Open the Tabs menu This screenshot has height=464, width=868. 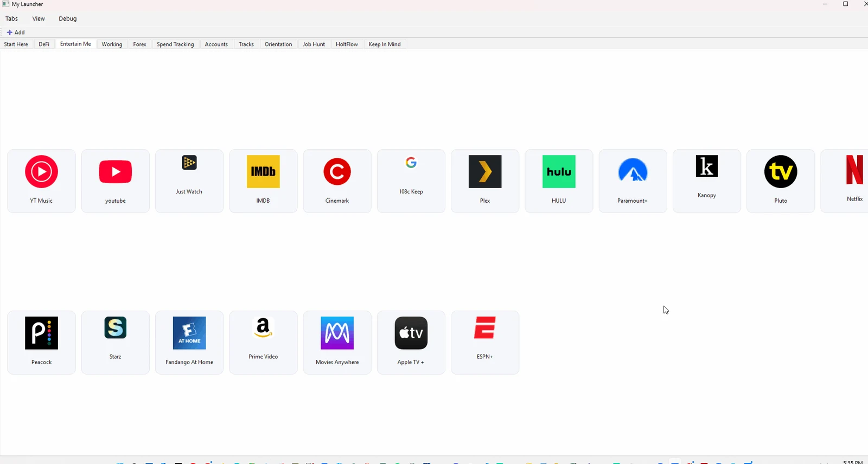[x=11, y=18]
